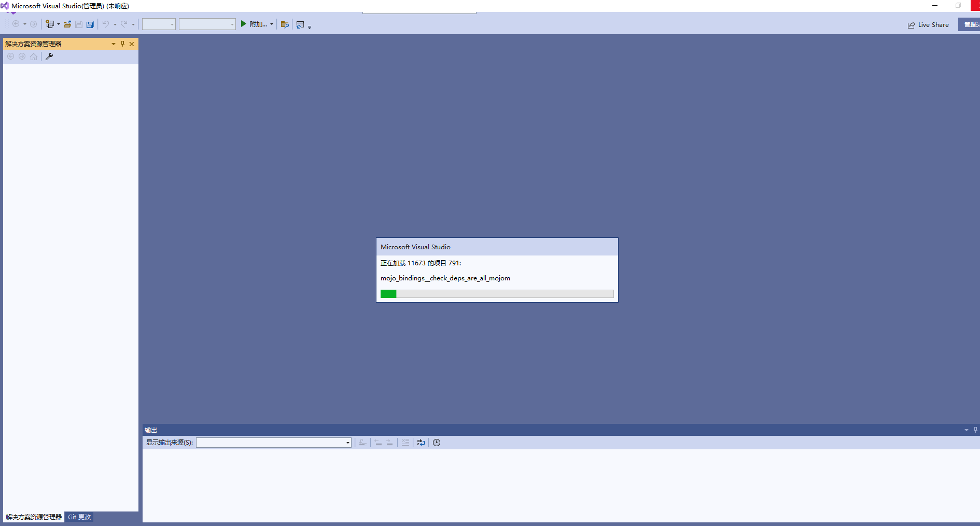Click the green loading progress bar
Image resolution: width=980 pixels, height=526 pixels.
(x=388, y=294)
